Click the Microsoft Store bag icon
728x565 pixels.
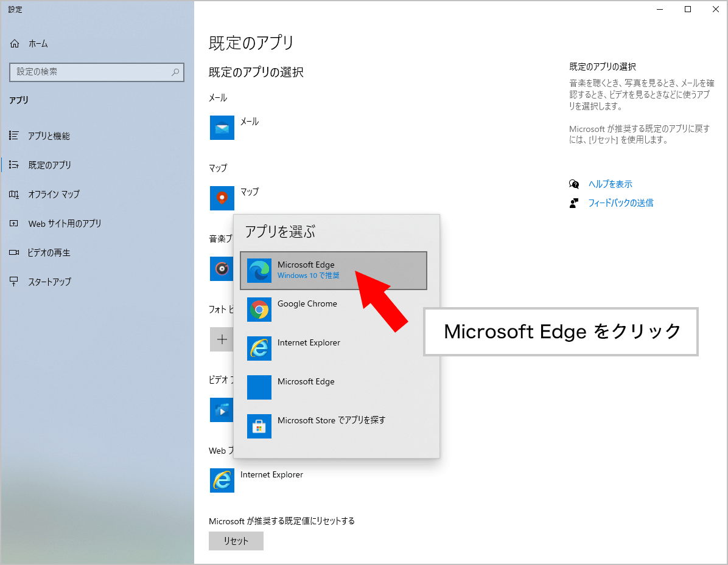pyautogui.click(x=259, y=426)
